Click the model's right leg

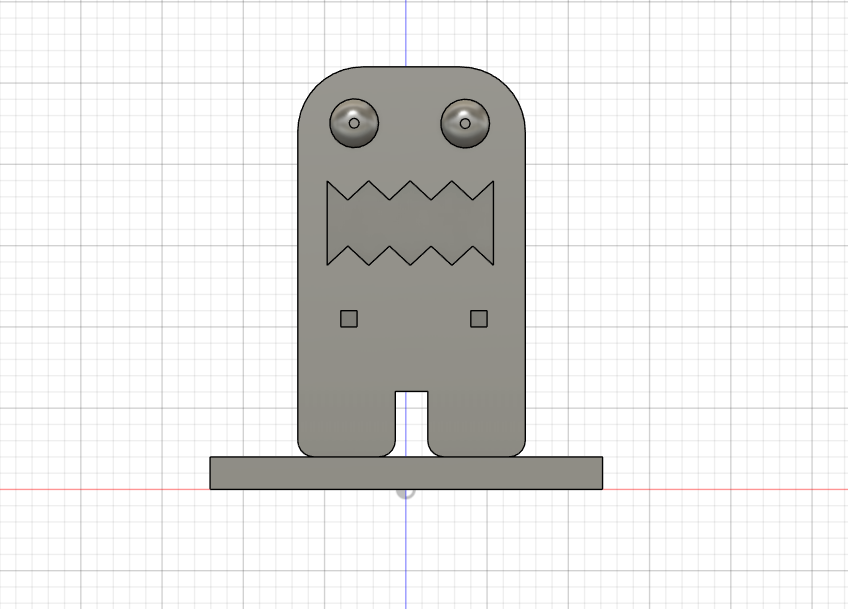(x=477, y=425)
